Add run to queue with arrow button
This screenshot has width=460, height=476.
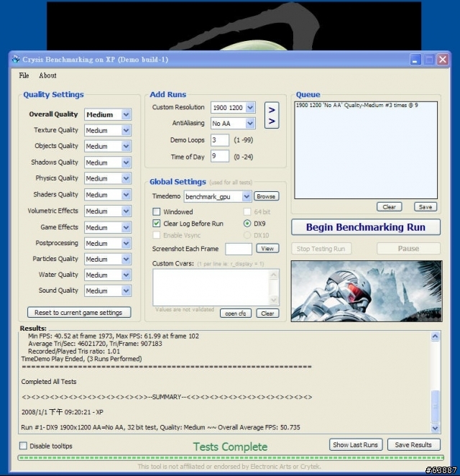tap(272, 116)
